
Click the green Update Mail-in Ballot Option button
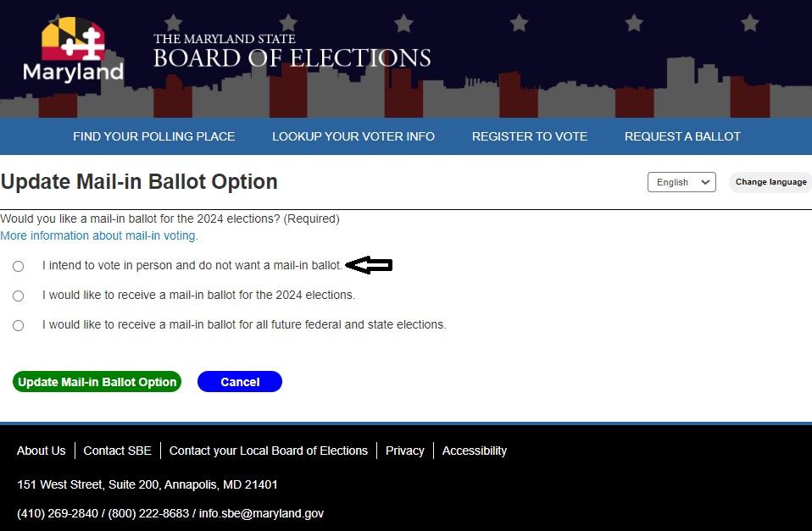pyautogui.click(x=97, y=382)
